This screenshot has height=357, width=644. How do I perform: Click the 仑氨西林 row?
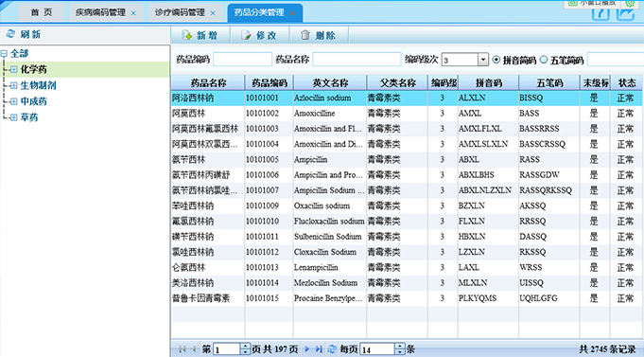407,267
